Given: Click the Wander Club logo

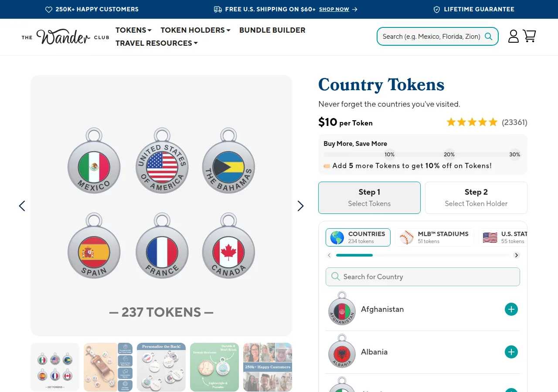Looking at the screenshot, I should [x=65, y=37].
